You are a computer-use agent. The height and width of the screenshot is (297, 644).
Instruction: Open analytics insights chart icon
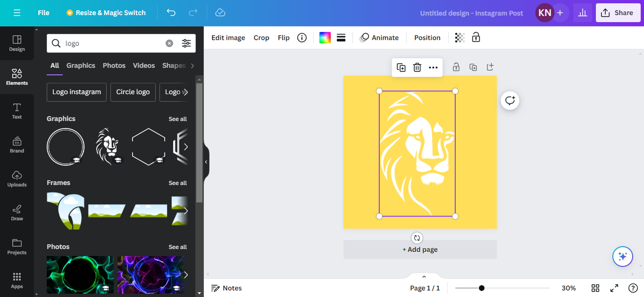tap(583, 13)
